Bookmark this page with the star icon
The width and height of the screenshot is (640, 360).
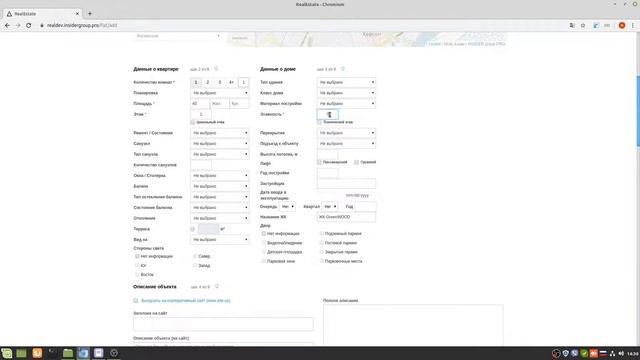pyautogui.click(x=583, y=25)
